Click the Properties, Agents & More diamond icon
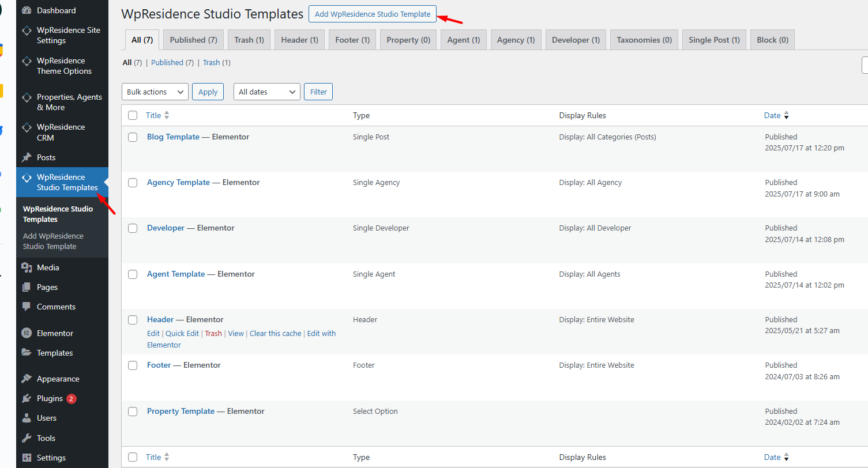This screenshot has width=868, height=468. point(27,97)
